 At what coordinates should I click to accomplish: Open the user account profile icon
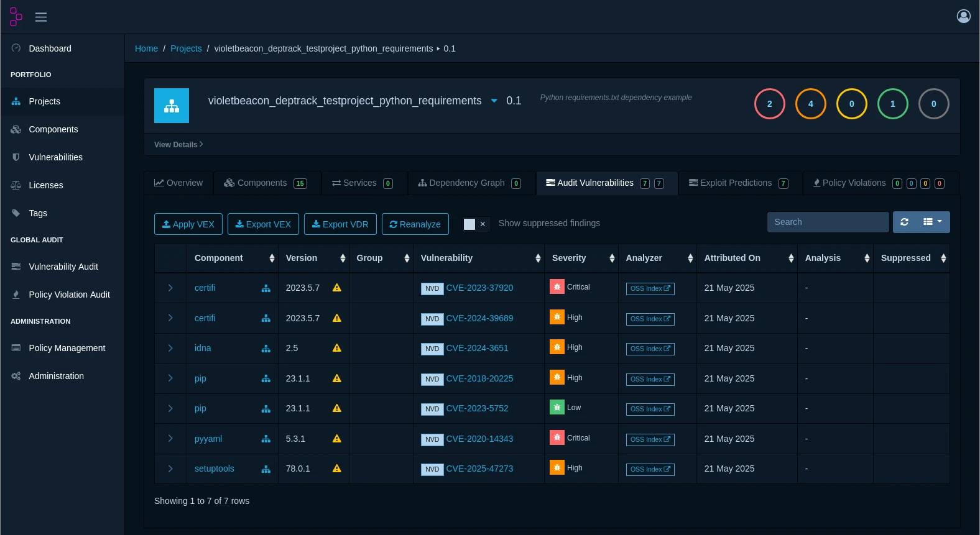(963, 16)
